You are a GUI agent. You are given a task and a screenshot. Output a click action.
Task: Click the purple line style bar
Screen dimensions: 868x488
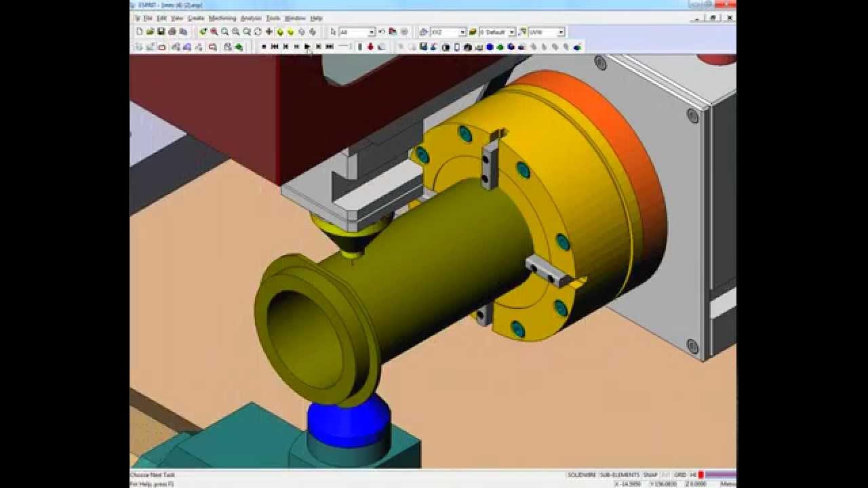[x=720, y=475]
